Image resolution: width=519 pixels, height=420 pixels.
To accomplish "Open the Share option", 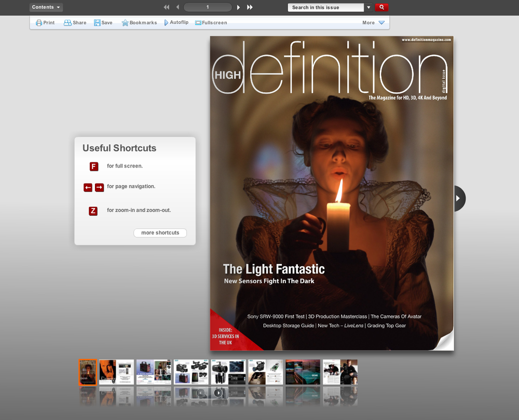I will pos(75,23).
